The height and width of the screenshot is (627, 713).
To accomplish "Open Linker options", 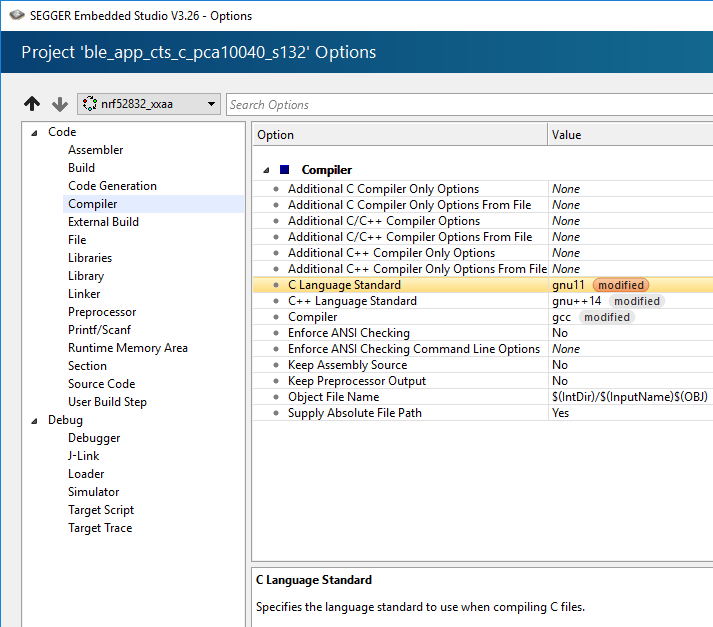I will pyautogui.click(x=84, y=294).
